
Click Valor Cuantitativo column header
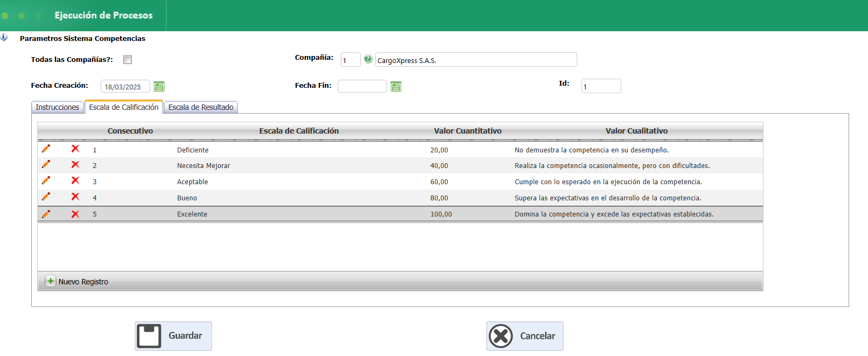point(468,131)
